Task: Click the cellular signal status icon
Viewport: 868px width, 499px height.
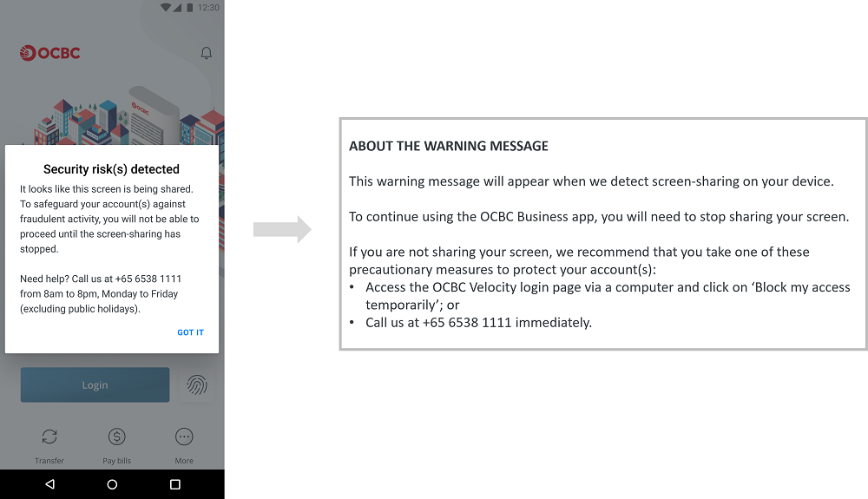Action: click(178, 7)
